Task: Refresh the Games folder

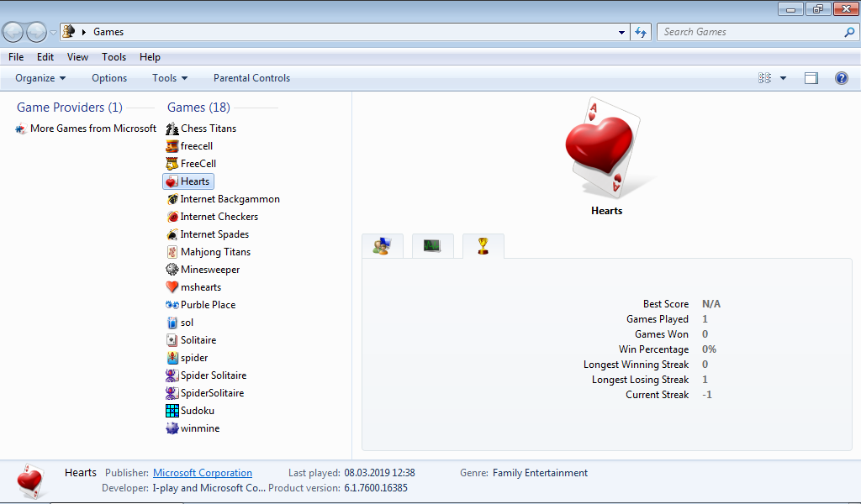Action: coord(641,32)
